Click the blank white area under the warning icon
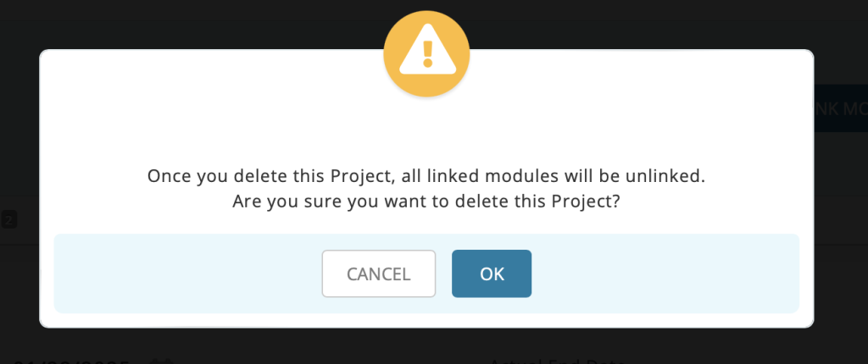868x364 pixels. pos(426,130)
